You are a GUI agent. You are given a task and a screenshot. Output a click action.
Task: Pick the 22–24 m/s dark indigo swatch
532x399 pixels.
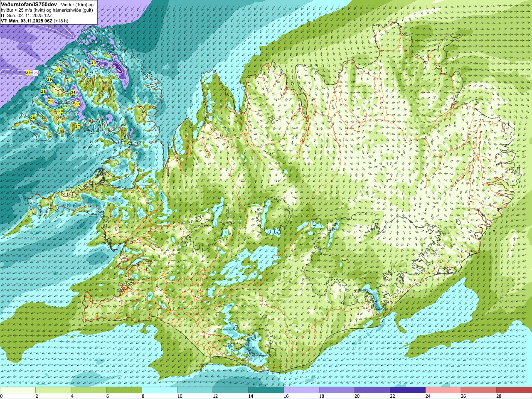click(408, 390)
